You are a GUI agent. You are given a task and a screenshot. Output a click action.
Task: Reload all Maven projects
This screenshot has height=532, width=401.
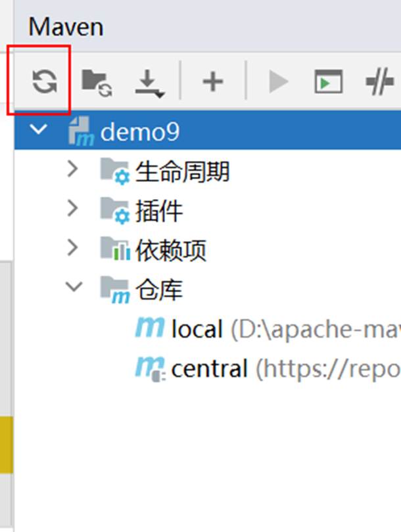pyautogui.click(x=45, y=81)
